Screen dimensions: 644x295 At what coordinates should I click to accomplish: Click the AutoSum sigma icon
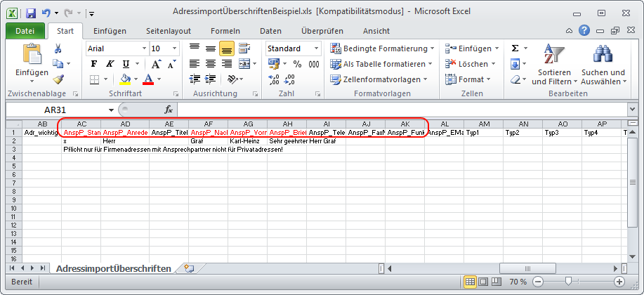pos(515,48)
